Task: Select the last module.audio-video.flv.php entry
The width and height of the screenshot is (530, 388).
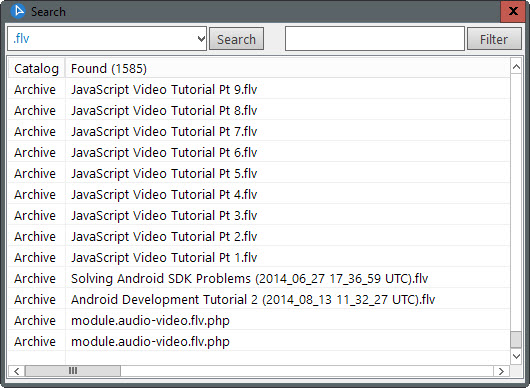Action: click(259, 341)
